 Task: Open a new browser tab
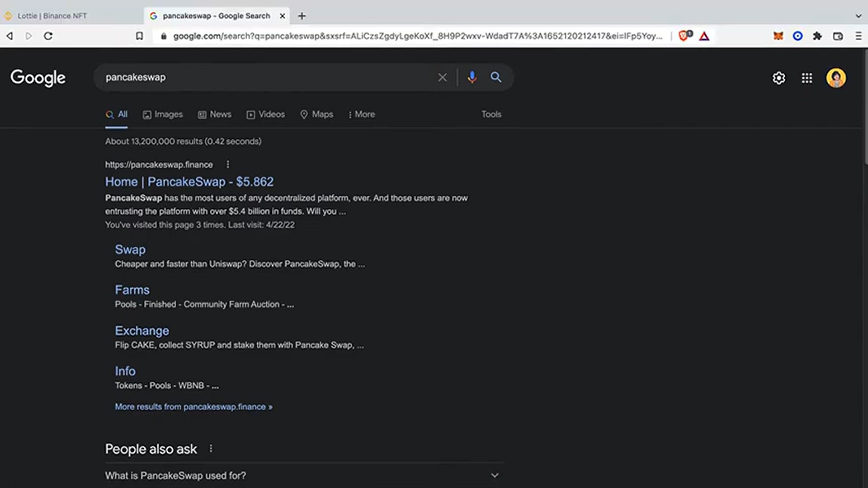point(302,16)
